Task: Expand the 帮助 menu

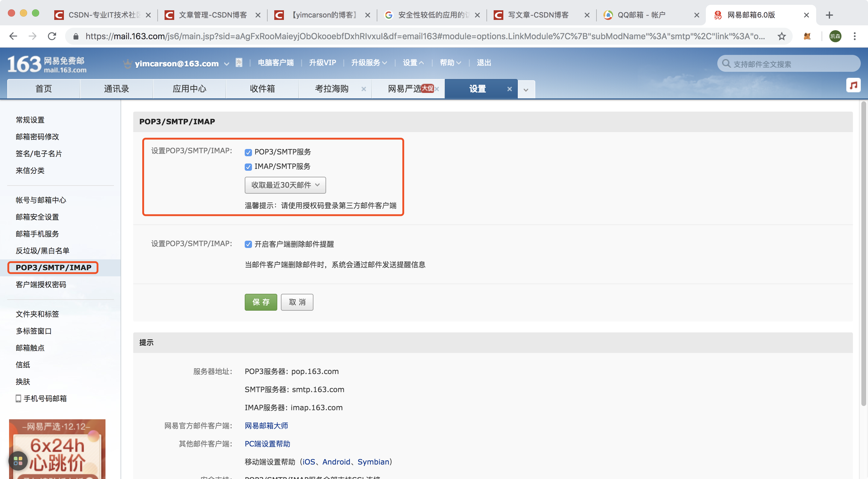Action: (x=450, y=63)
